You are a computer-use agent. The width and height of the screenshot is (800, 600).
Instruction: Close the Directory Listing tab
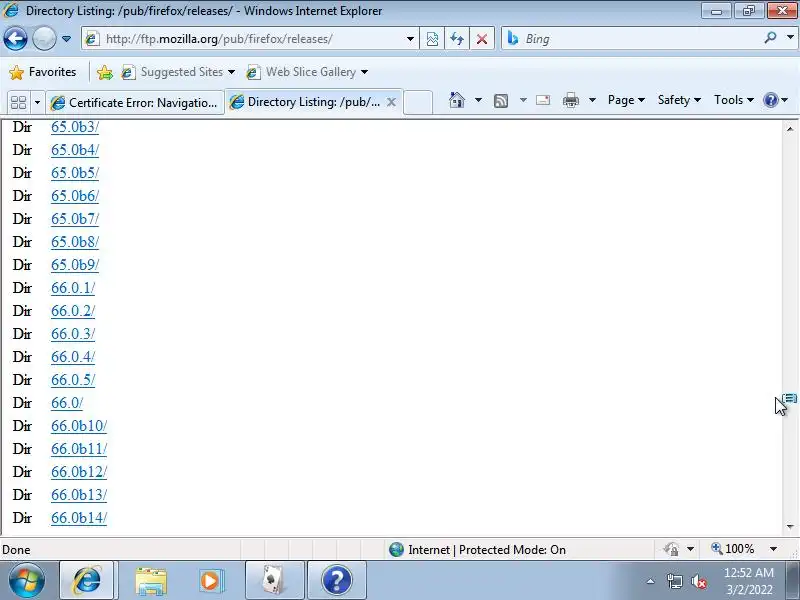point(391,102)
